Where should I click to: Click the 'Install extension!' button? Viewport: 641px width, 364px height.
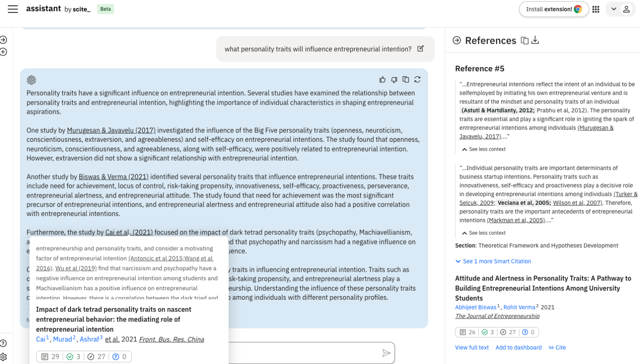(x=554, y=9)
